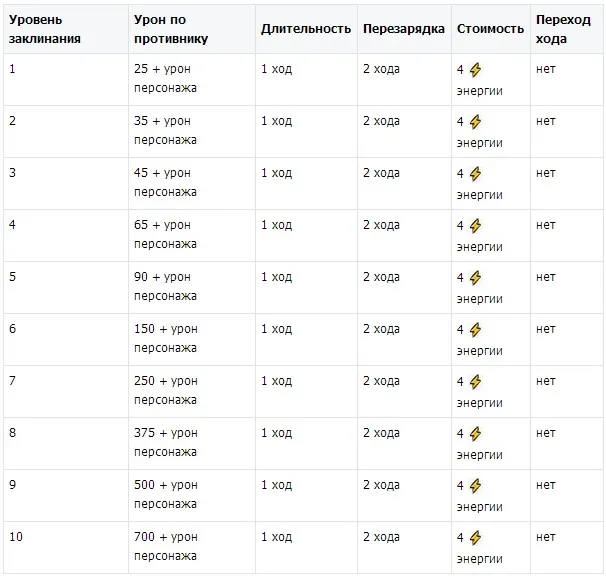Click the lightning icon in level 10 row
Screen dimensions: 606x577
point(475,538)
